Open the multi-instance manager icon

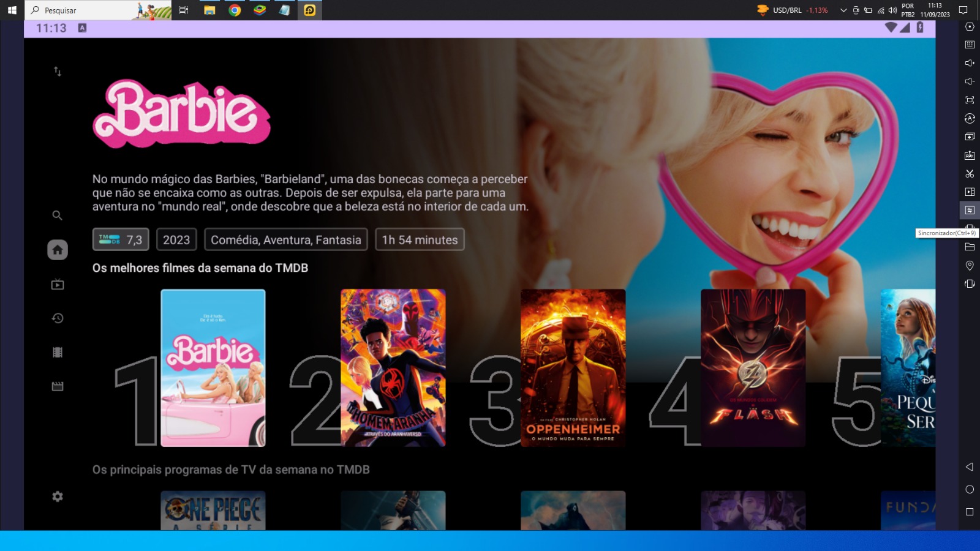pyautogui.click(x=970, y=137)
